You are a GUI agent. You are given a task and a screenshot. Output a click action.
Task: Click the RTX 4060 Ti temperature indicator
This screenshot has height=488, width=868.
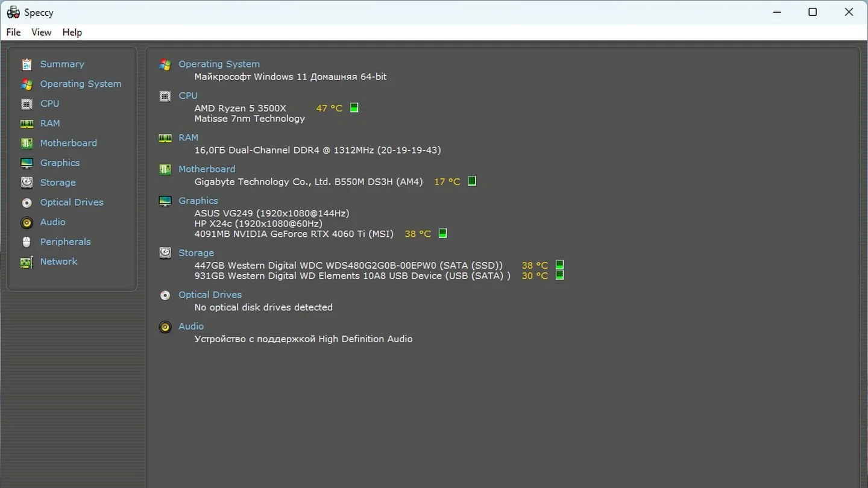click(442, 233)
